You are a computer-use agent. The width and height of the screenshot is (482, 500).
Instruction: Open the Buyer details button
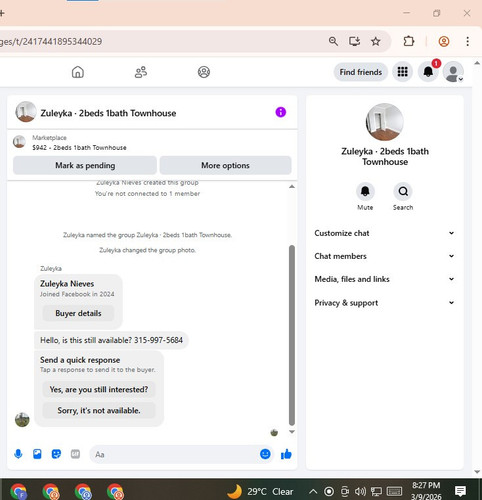click(x=78, y=313)
